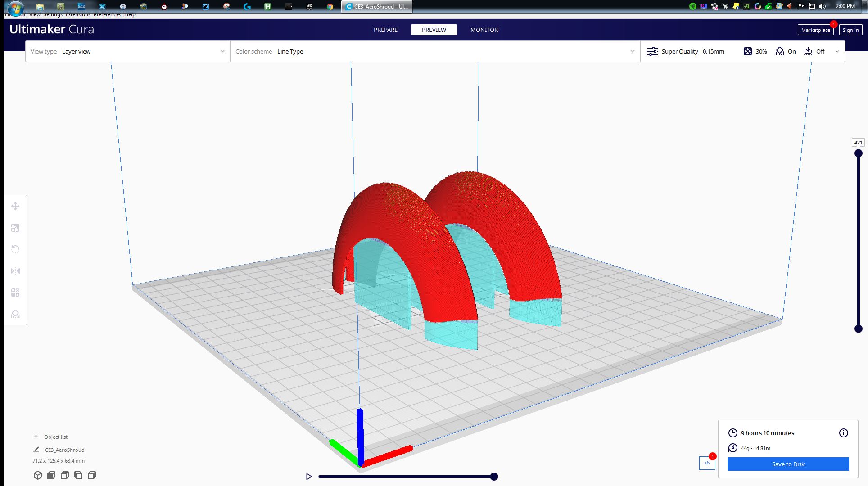
Task: Click the Sign in button
Action: pyautogui.click(x=850, y=30)
